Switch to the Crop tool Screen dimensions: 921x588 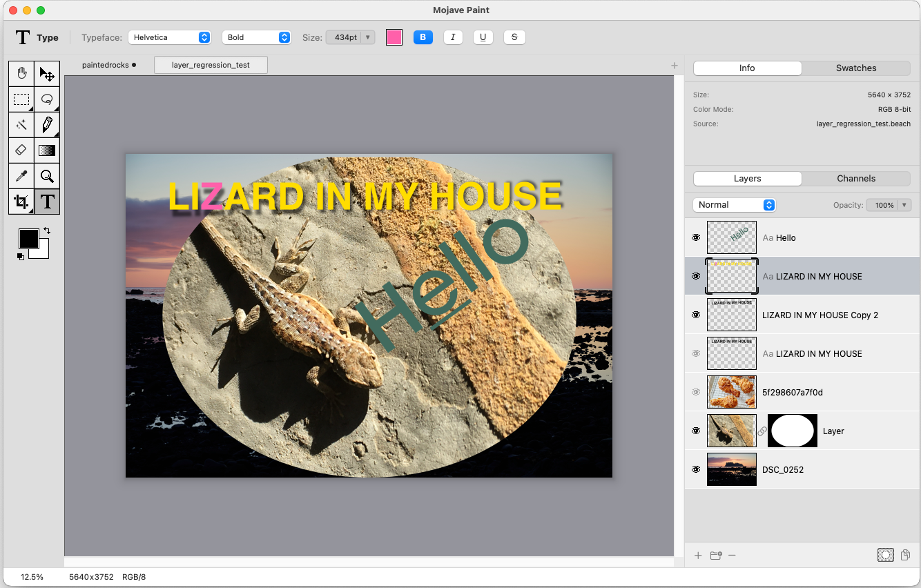tap(21, 202)
